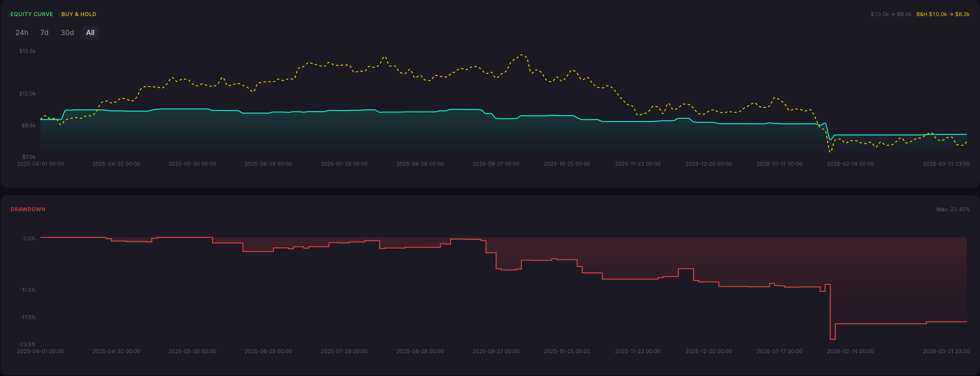This screenshot has height=376, width=980.
Task: Click the $12.0k equity axis label
Action: point(27,94)
